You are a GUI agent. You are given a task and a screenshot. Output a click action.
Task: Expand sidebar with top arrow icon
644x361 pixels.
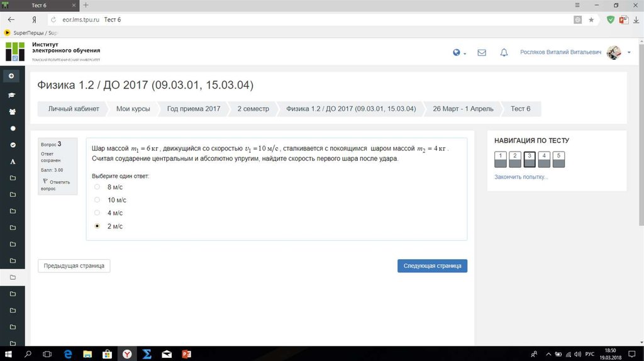point(11,76)
